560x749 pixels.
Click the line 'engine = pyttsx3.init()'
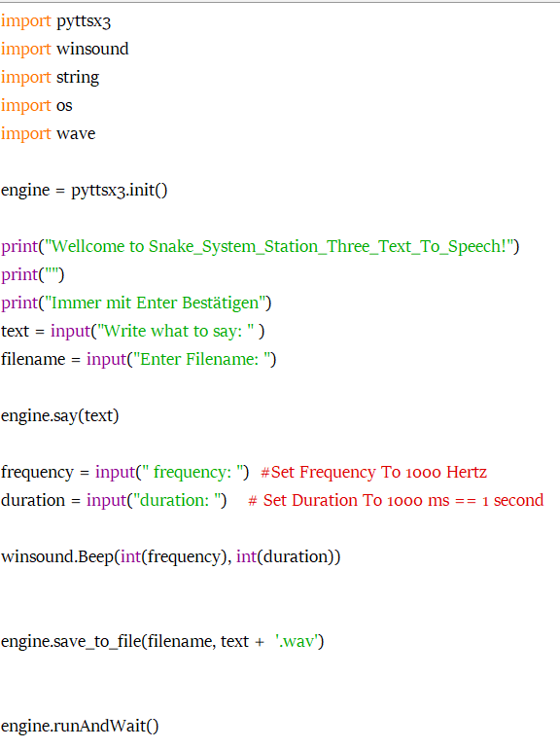click(x=85, y=190)
